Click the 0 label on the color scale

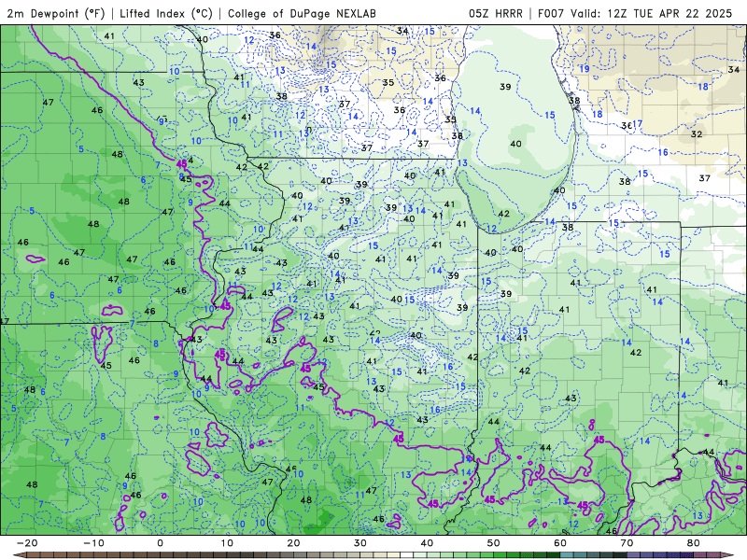tap(160, 543)
